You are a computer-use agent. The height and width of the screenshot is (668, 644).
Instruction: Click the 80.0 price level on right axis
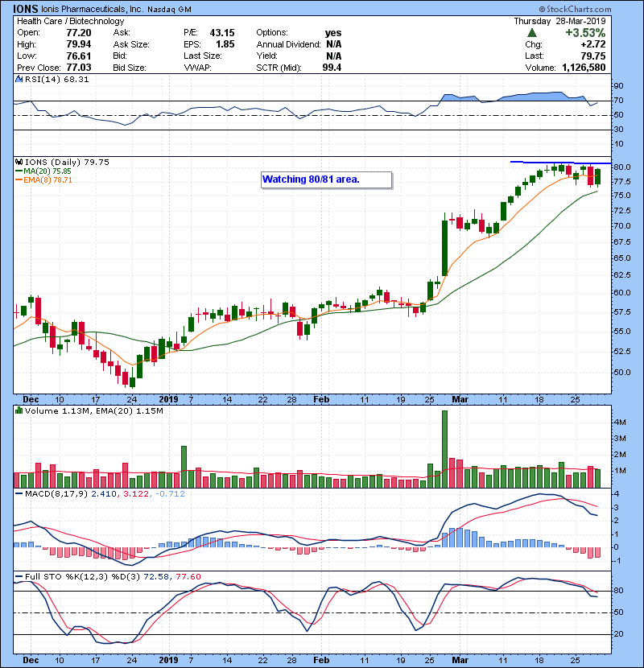(621, 167)
